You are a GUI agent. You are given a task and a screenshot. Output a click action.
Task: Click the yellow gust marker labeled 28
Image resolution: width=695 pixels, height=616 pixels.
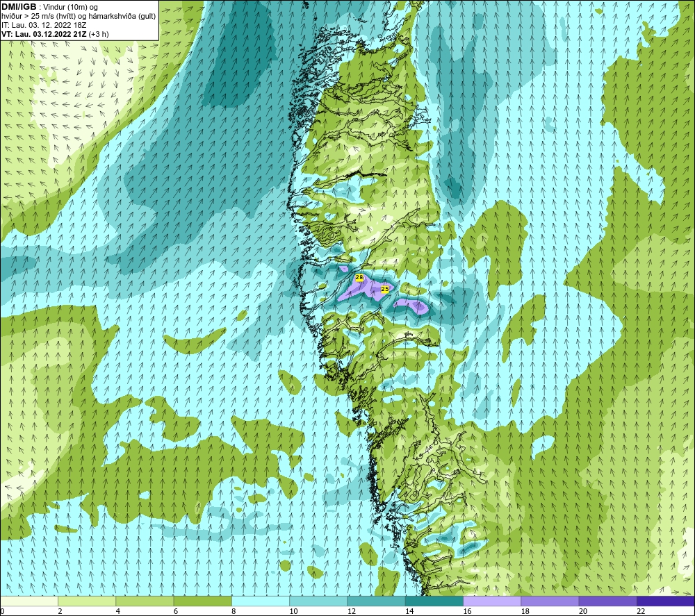coord(359,277)
